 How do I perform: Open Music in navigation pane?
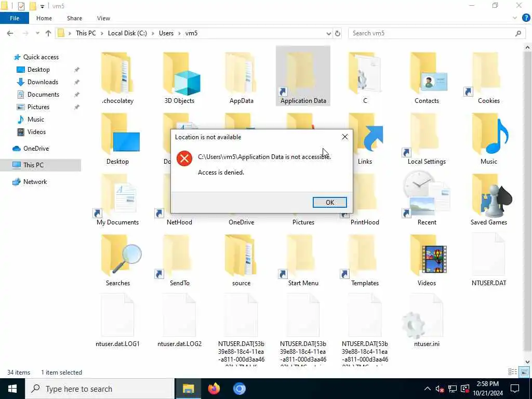pyautogui.click(x=36, y=119)
